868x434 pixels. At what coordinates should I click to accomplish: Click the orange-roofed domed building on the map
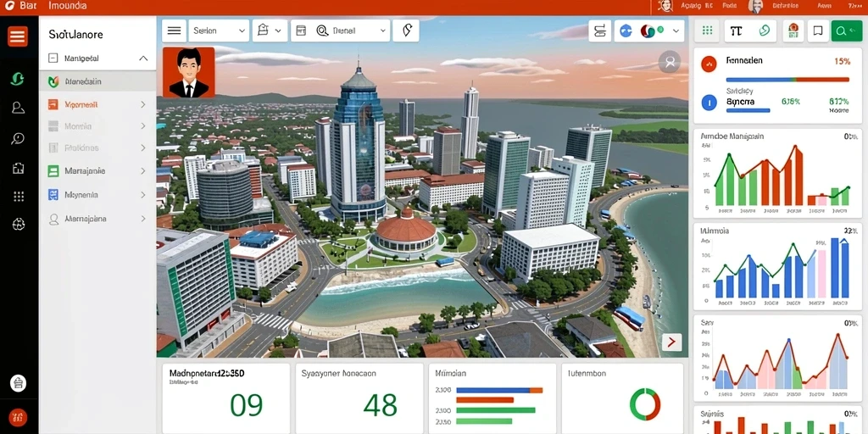pos(406,231)
